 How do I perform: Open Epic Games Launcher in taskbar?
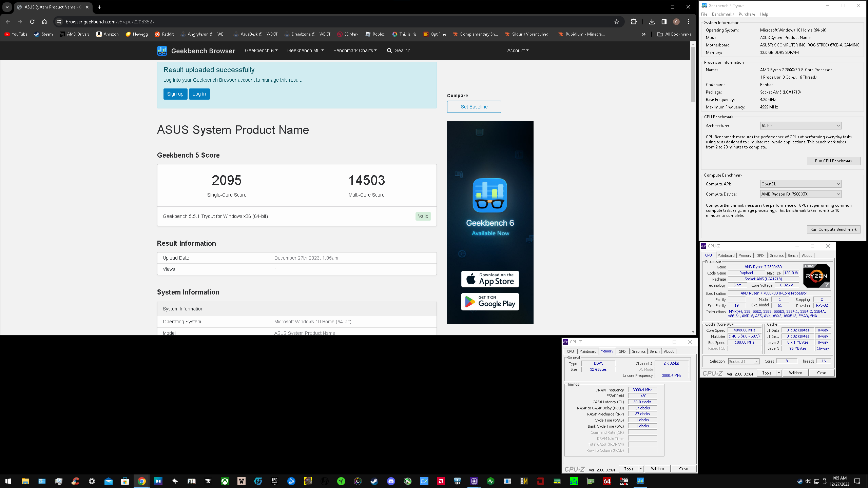pyautogui.click(x=274, y=481)
